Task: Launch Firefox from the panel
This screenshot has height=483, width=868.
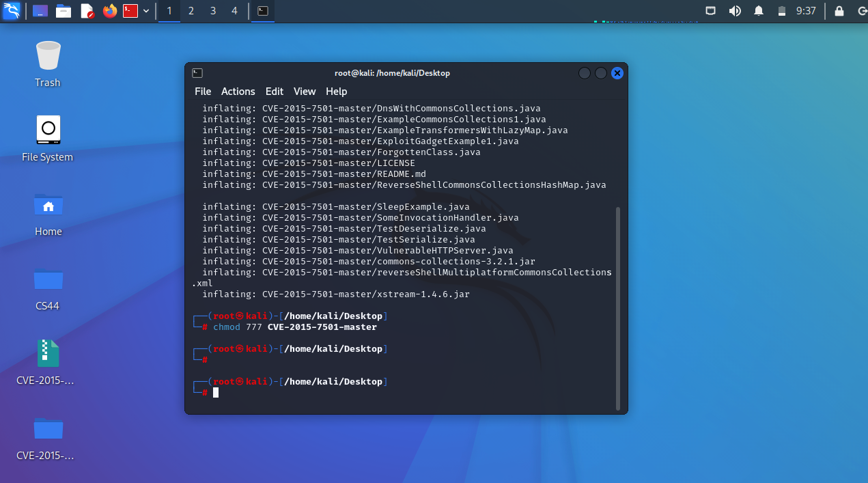Action: pyautogui.click(x=109, y=11)
